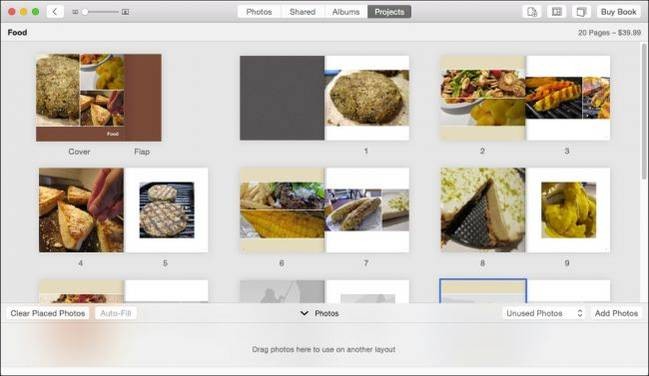
Task: Select the gray blank inside cover page
Action: pos(282,98)
